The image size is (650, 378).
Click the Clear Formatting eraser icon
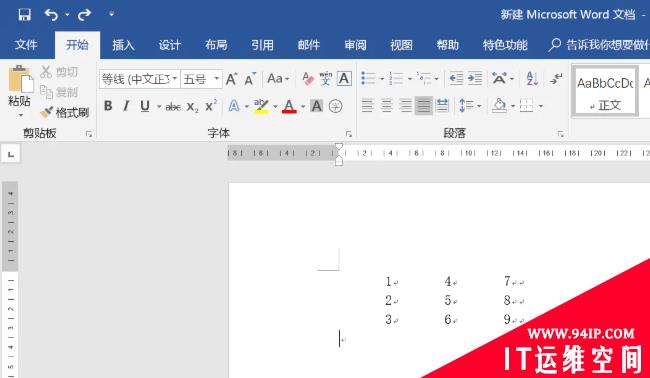[308, 78]
